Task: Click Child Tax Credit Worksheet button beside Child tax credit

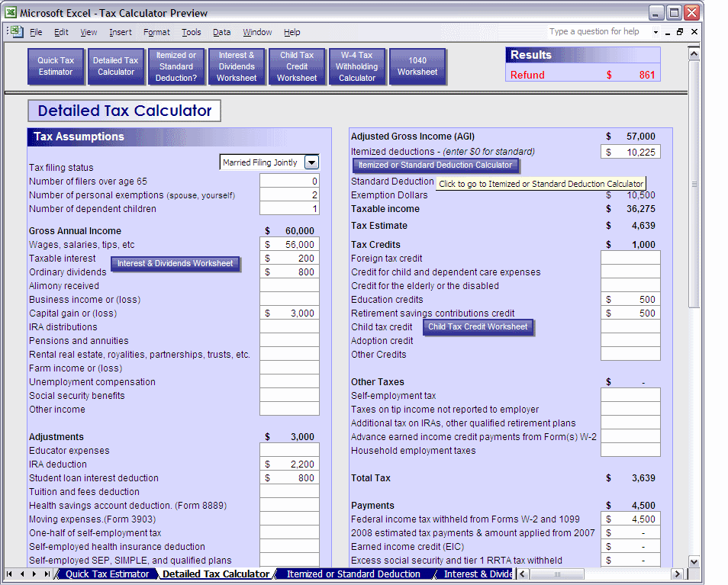Action: [x=478, y=326]
